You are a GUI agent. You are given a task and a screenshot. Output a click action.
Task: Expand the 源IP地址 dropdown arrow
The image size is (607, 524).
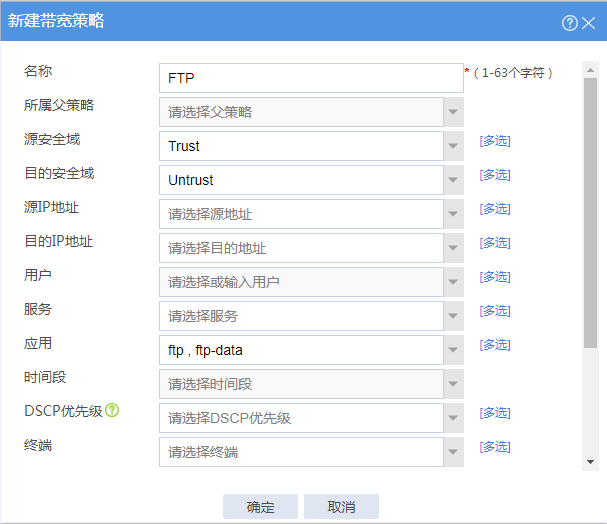click(453, 214)
